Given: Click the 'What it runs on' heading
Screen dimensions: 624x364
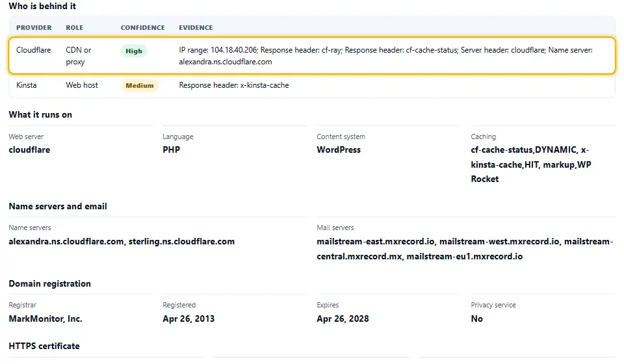Looking at the screenshot, I should [40, 114].
